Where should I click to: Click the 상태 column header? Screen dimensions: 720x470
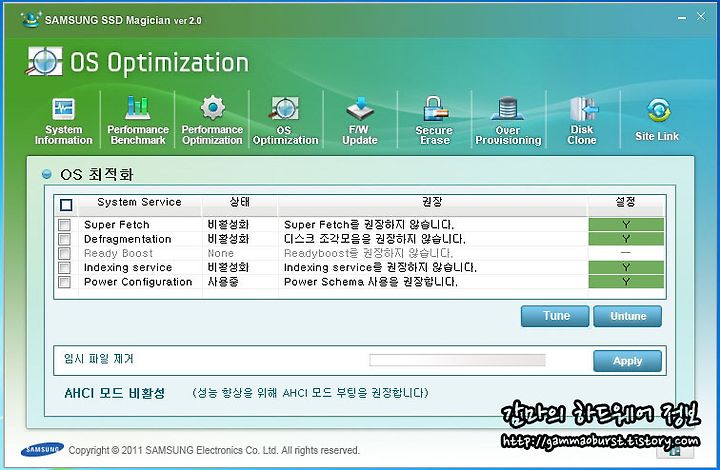(x=240, y=202)
